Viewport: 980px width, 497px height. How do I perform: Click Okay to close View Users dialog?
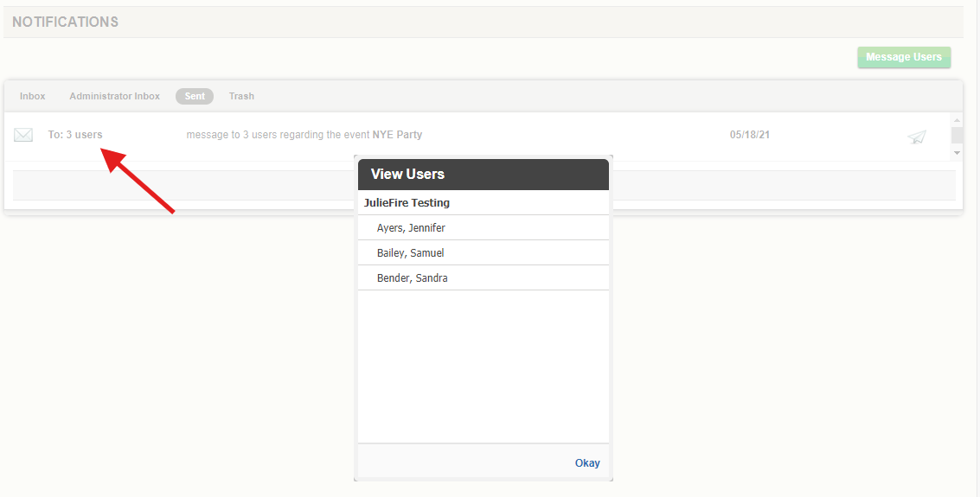pos(587,462)
